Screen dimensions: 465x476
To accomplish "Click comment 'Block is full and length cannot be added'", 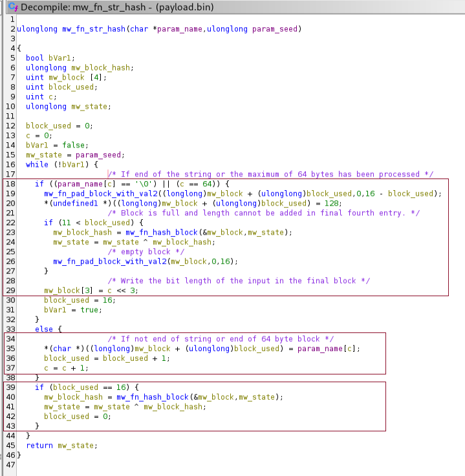I will (211, 213).
